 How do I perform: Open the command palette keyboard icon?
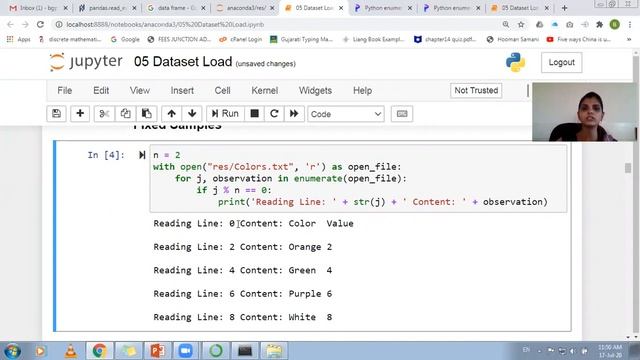[x=402, y=114]
